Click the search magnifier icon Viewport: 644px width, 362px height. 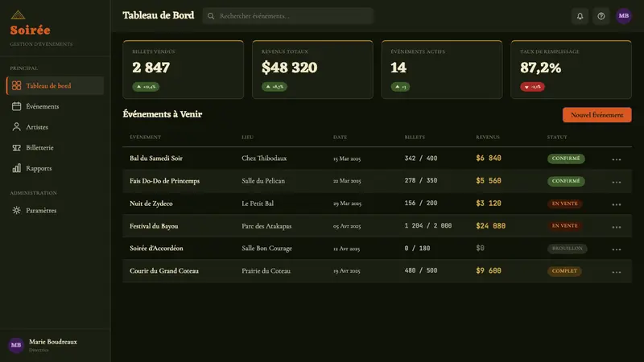tap(211, 16)
